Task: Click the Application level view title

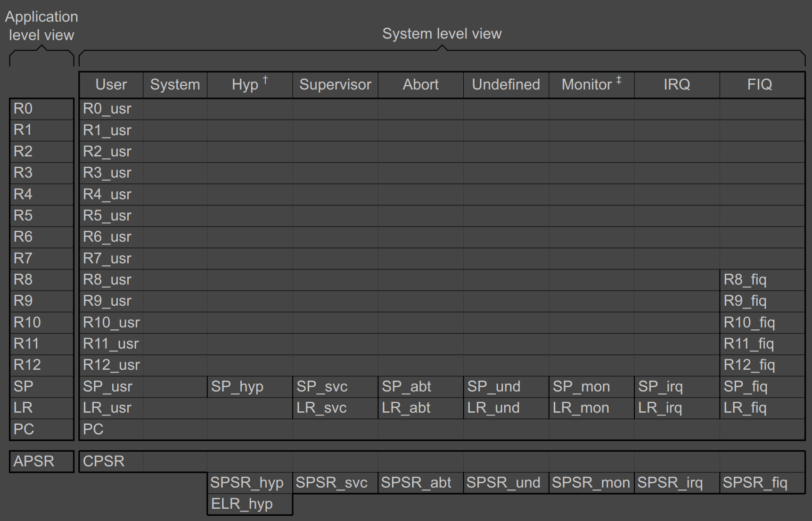Action: click(x=41, y=26)
